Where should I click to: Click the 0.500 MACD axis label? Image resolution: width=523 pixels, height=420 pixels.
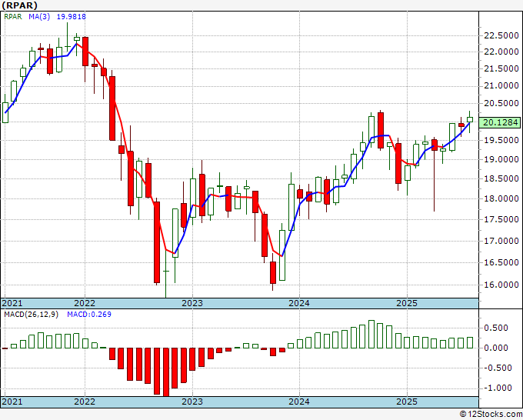pyautogui.click(x=495, y=328)
